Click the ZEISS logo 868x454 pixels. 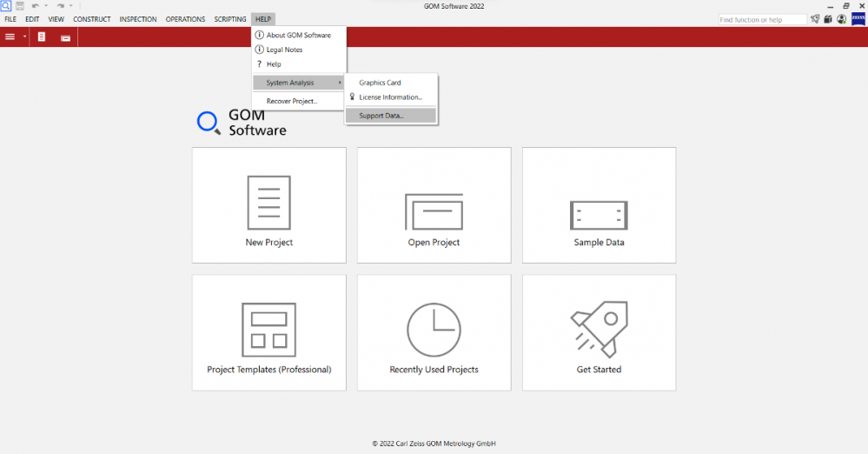coord(858,19)
